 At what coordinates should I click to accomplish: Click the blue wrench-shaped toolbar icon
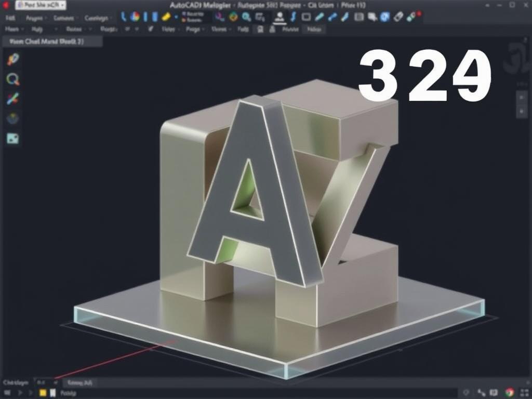[332, 17]
